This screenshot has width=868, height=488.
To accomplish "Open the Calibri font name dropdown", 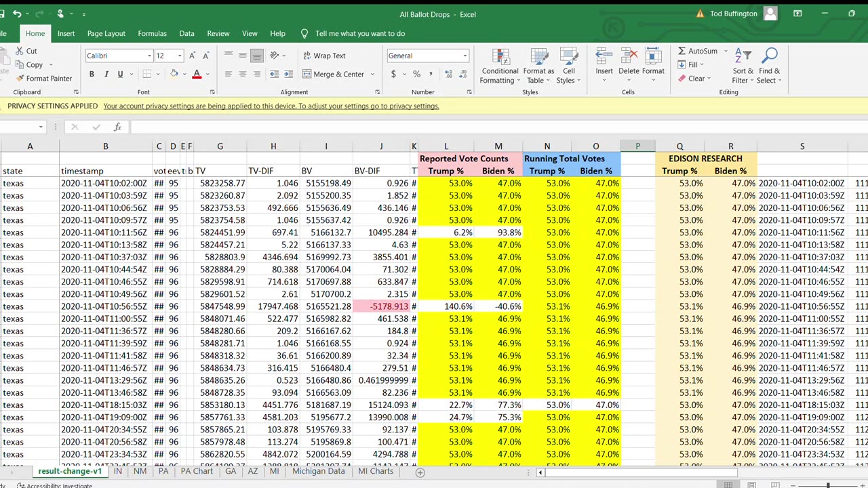I will [149, 56].
